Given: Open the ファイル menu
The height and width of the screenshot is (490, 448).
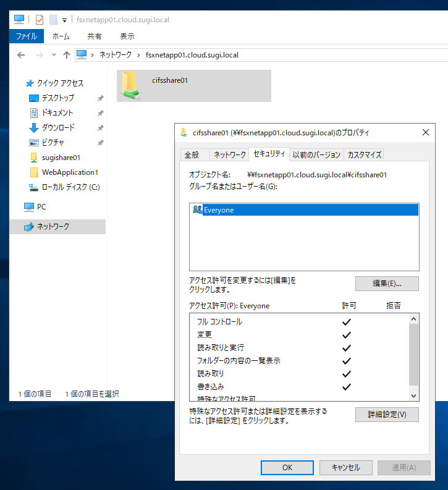Looking at the screenshot, I should point(26,36).
